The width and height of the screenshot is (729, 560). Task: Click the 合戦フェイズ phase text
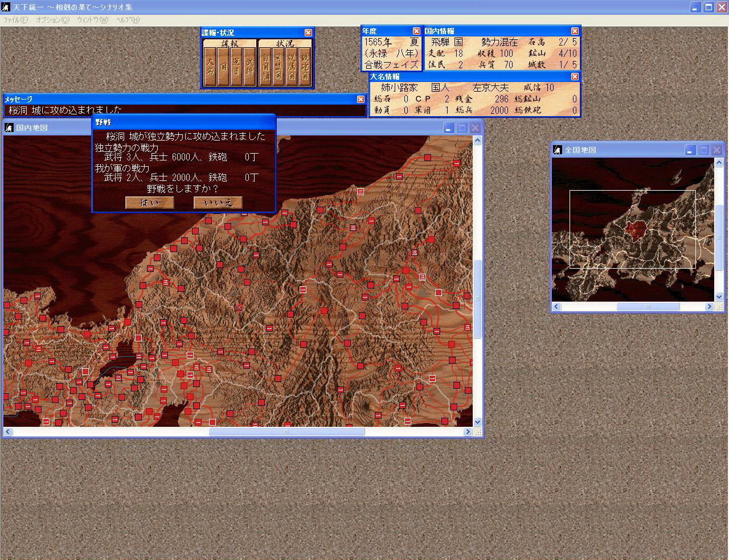pyautogui.click(x=392, y=65)
